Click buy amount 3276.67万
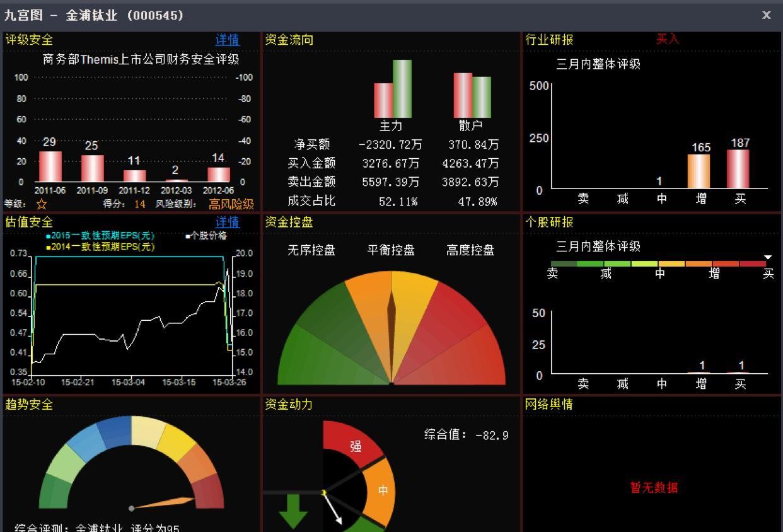The image size is (783, 532). [x=390, y=163]
